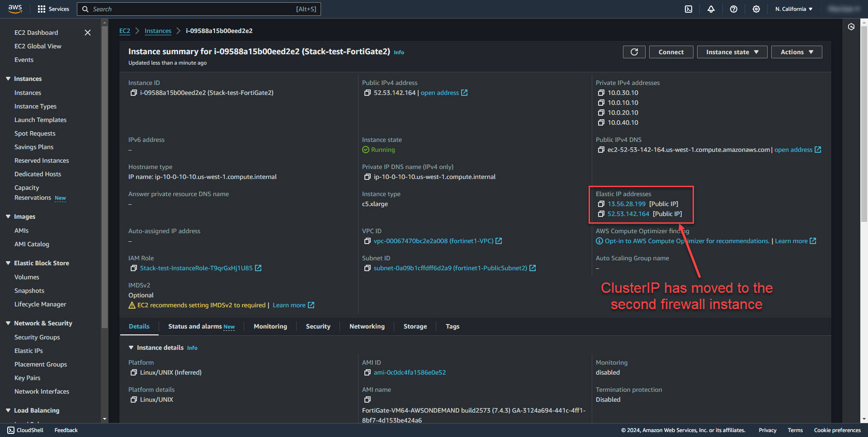The image size is (868, 437).
Task: Switch to the Tags tab
Action: coord(453,326)
